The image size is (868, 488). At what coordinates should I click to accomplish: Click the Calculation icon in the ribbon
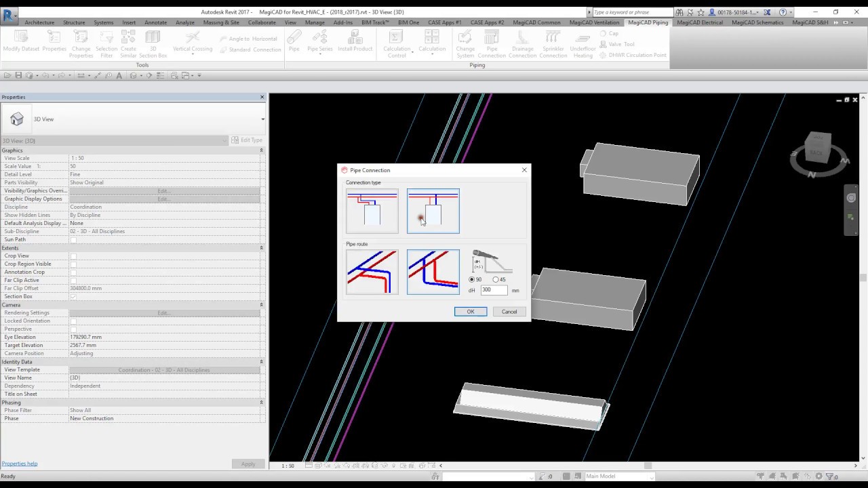click(x=432, y=42)
